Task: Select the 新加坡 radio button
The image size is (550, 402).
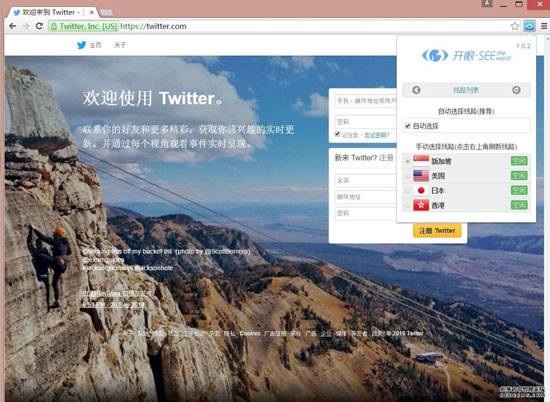Action: (x=407, y=161)
